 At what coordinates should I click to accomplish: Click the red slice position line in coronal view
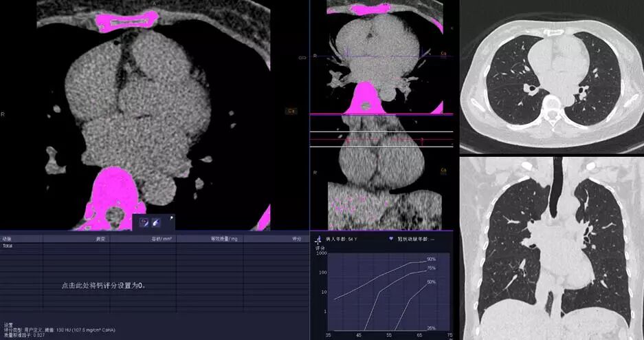pos(381,139)
